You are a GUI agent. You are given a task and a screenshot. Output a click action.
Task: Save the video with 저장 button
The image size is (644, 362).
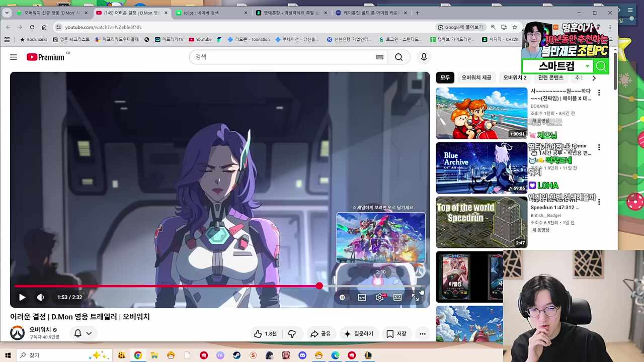tap(396, 333)
